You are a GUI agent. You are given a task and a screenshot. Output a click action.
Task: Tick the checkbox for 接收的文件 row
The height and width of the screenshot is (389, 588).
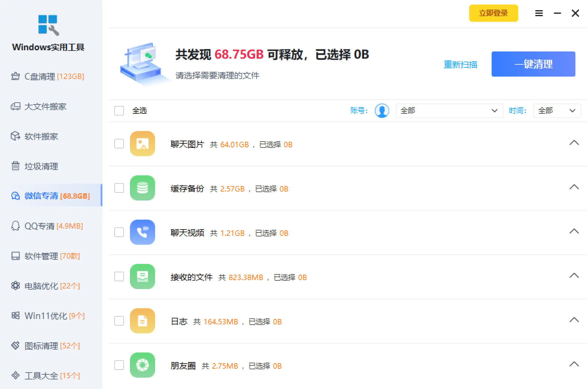click(119, 277)
